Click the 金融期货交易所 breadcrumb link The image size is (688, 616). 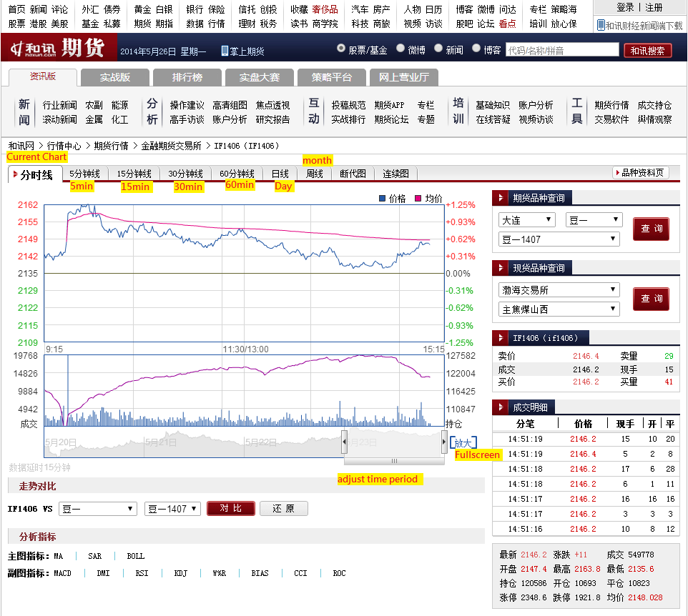click(x=171, y=146)
